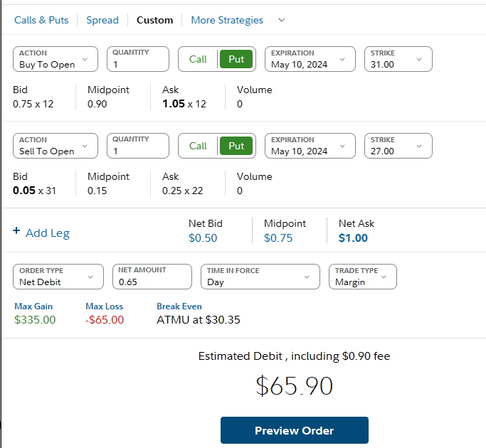Click the quantity field of the Buy leg
Screen dimensions: 486x448
pos(138,59)
